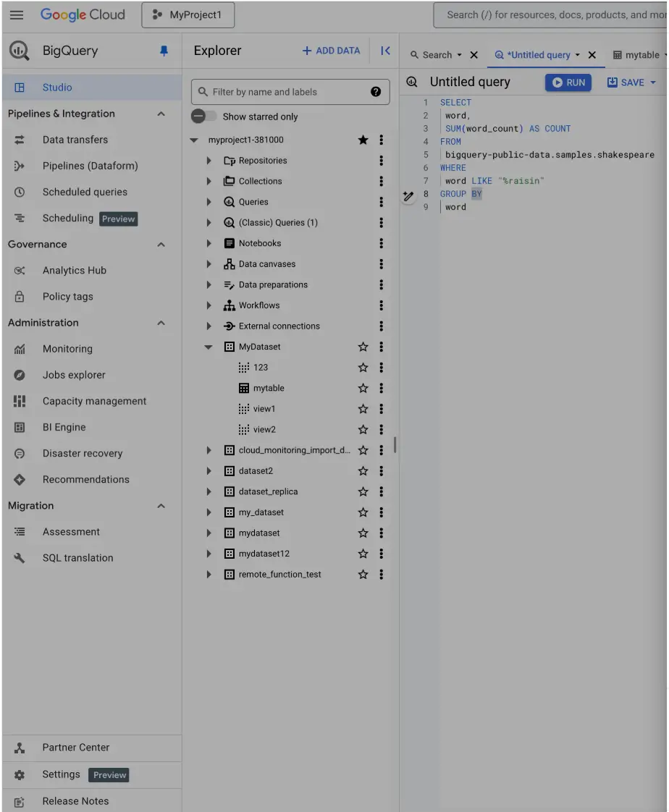Close the Search tab
Viewport: 669px width, 812px height.
[x=474, y=55]
